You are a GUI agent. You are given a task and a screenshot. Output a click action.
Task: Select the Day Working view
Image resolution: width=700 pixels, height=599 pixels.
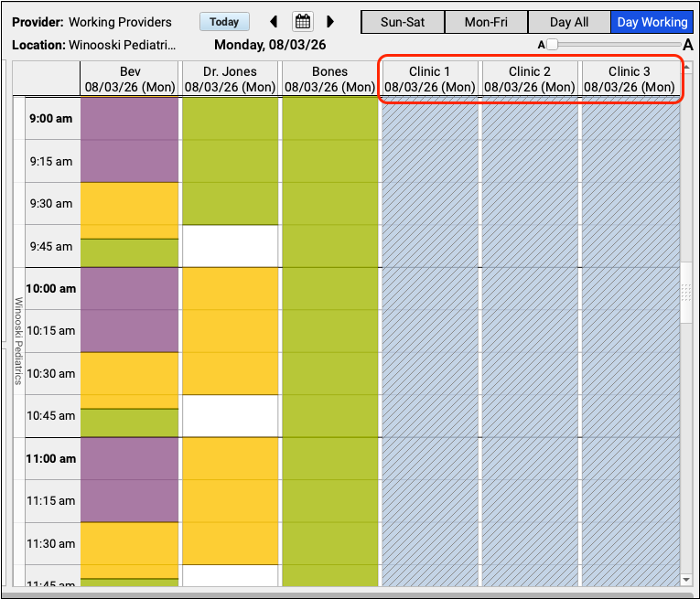point(652,22)
